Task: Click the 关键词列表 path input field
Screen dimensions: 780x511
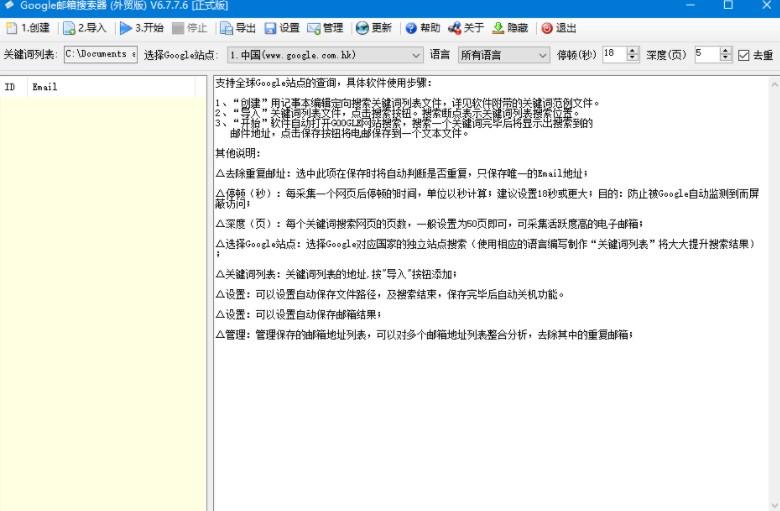Action: pos(100,54)
